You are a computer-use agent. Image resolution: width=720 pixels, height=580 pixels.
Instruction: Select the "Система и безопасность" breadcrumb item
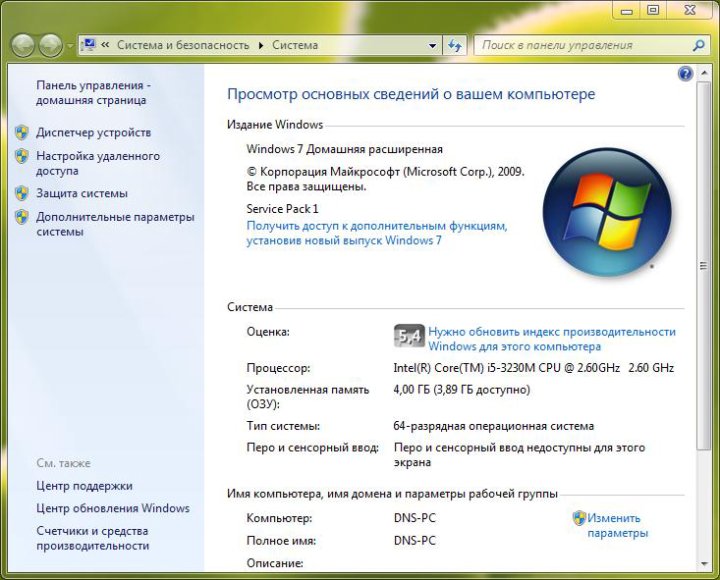(x=183, y=45)
